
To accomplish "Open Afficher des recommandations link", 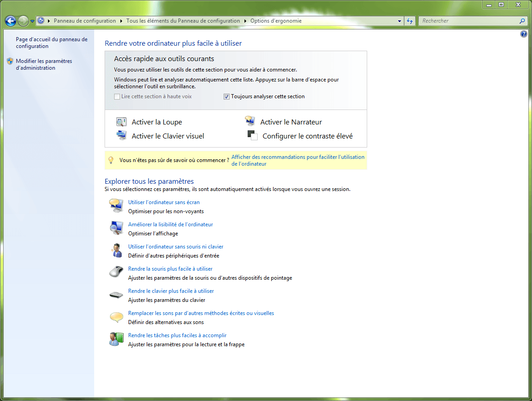I will point(298,160).
